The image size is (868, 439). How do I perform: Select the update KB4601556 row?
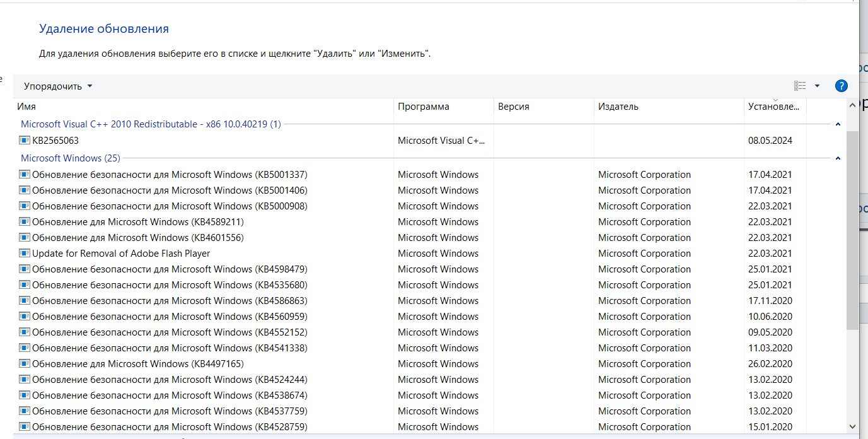tap(137, 238)
